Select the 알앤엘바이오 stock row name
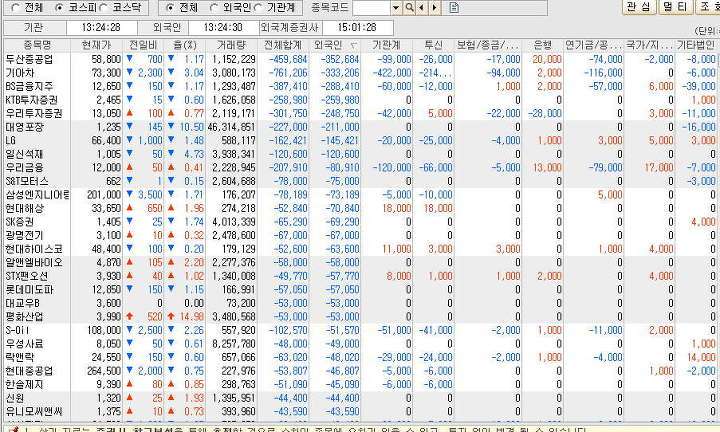720x432 pixels. click(34, 262)
